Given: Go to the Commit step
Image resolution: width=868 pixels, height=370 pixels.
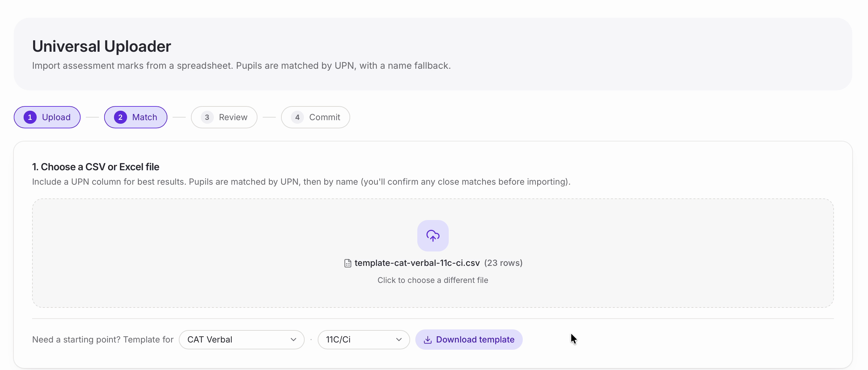Looking at the screenshot, I should (x=315, y=117).
